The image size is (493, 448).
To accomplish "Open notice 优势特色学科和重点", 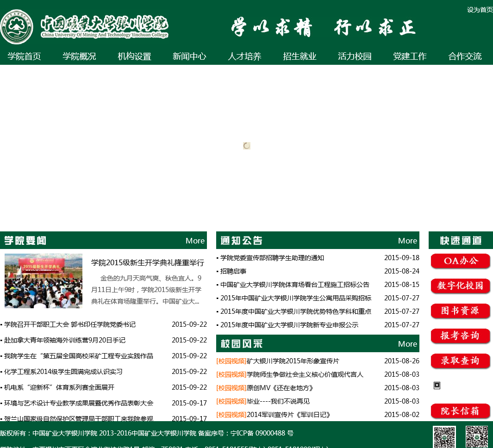I will point(295,311).
